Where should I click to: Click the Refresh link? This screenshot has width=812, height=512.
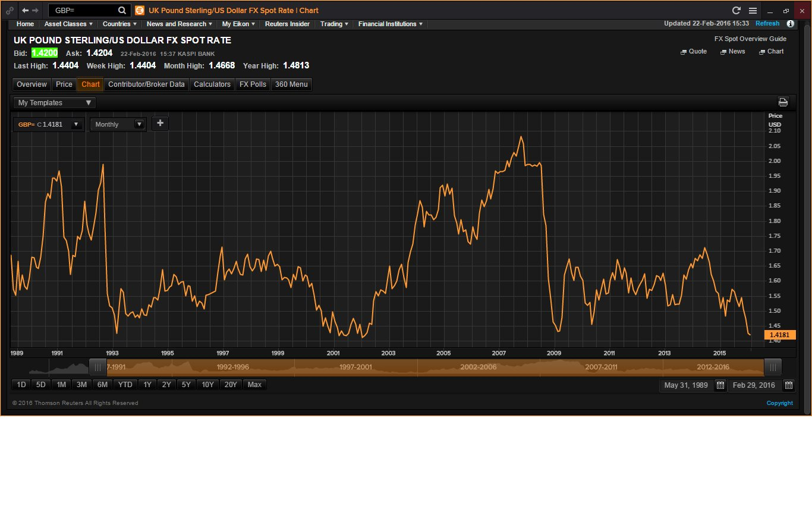767,24
